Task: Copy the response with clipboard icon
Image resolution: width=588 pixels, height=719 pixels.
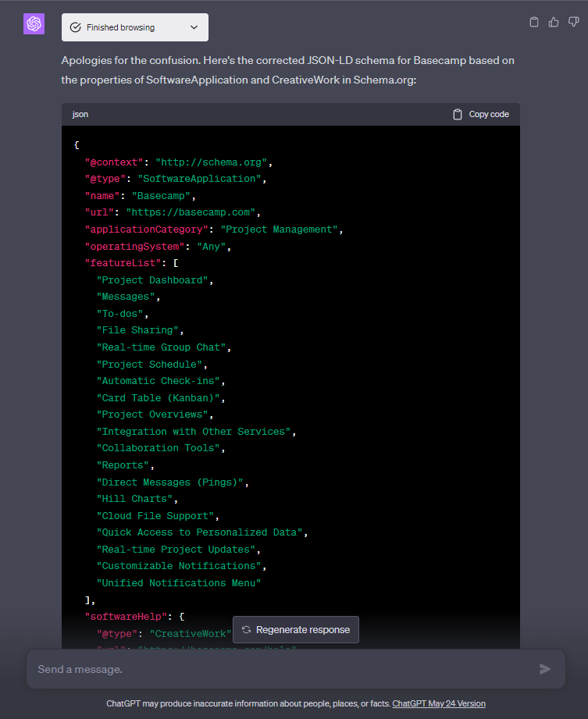Action: (x=534, y=22)
